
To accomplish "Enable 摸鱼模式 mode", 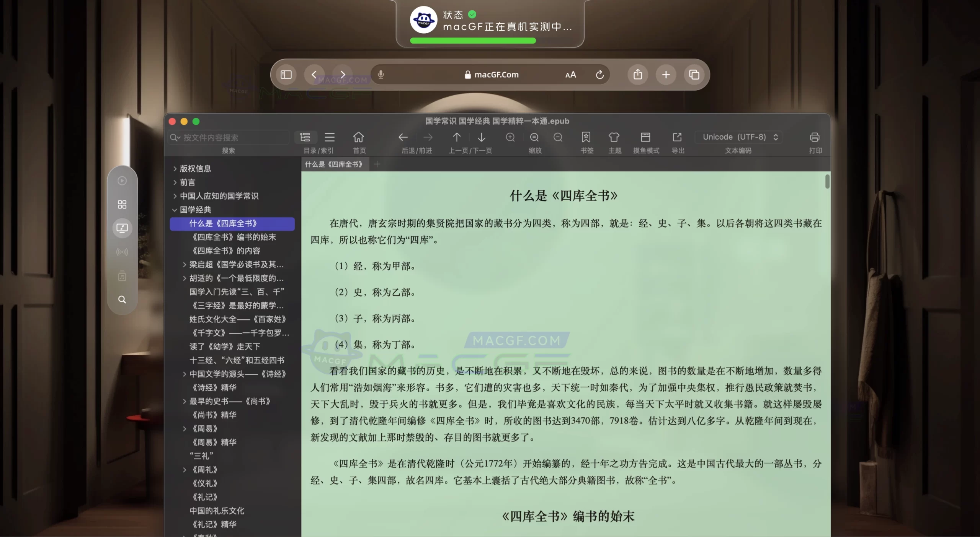I will [645, 137].
